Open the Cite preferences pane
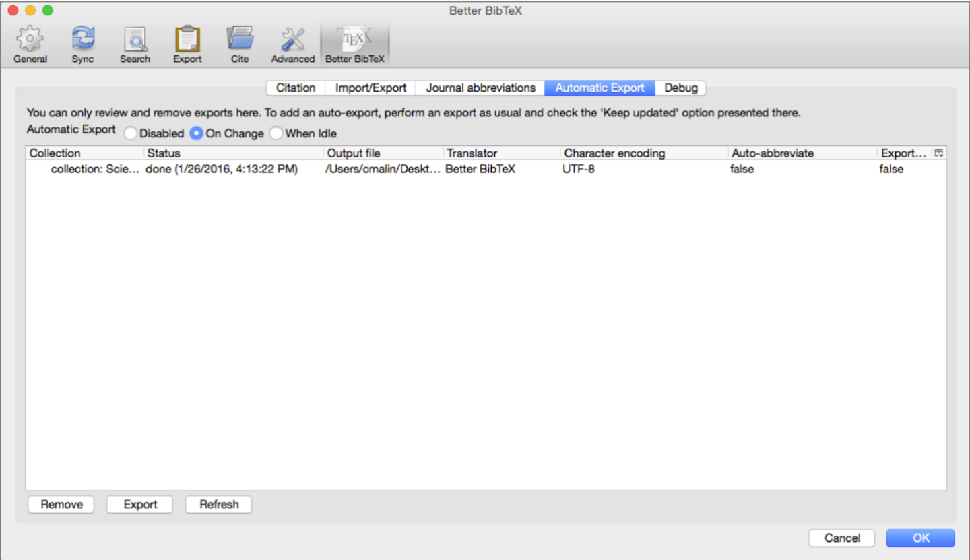Image resolution: width=970 pixels, height=560 pixels. tap(240, 44)
